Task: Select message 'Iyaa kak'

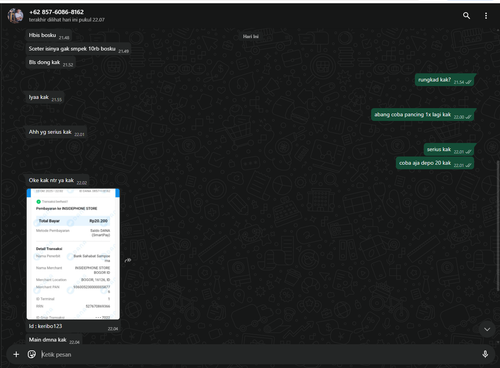Action: 45,97
